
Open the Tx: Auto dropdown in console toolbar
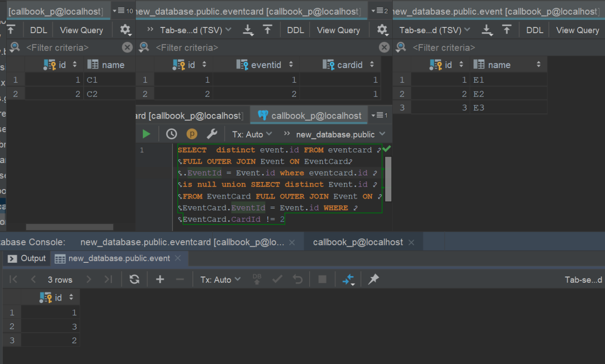coord(252,134)
